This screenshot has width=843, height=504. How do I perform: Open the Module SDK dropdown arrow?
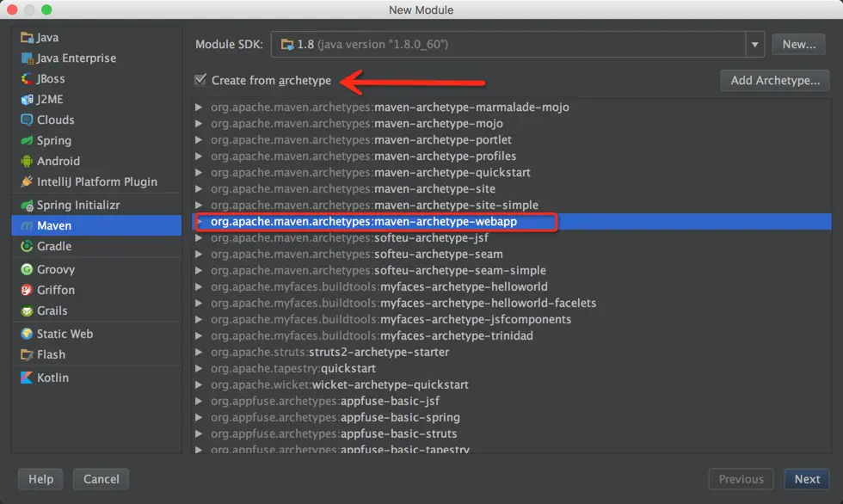[755, 45]
